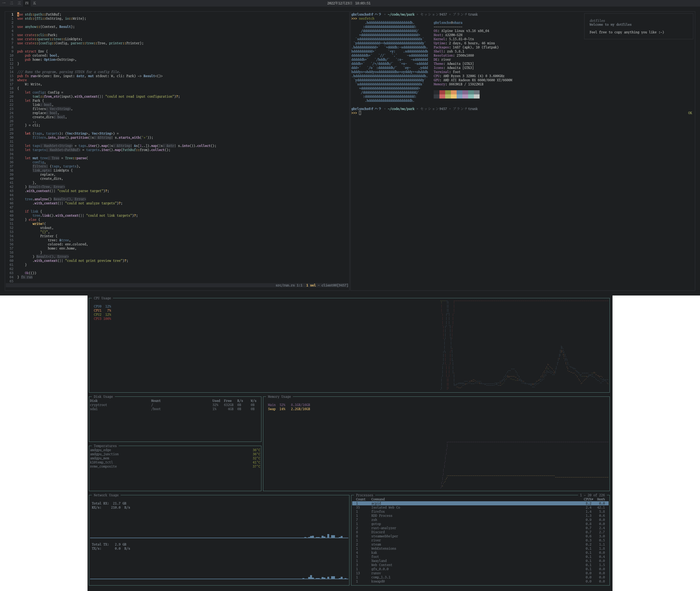The width and height of the screenshot is (700, 591).
Task: Switch to workspace tag 五
Action: (x=34, y=3)
